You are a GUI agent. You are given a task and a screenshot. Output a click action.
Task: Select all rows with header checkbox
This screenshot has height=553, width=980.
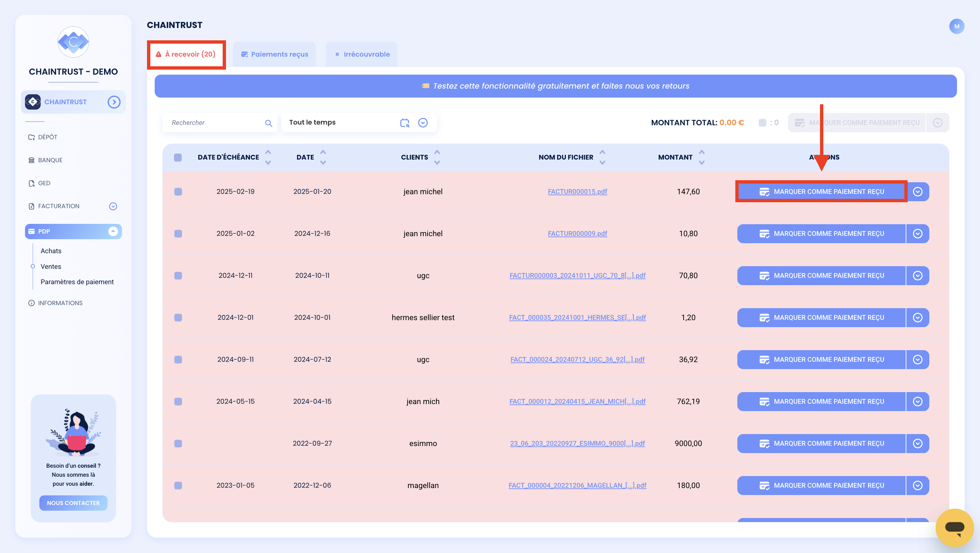coord(178,158)
